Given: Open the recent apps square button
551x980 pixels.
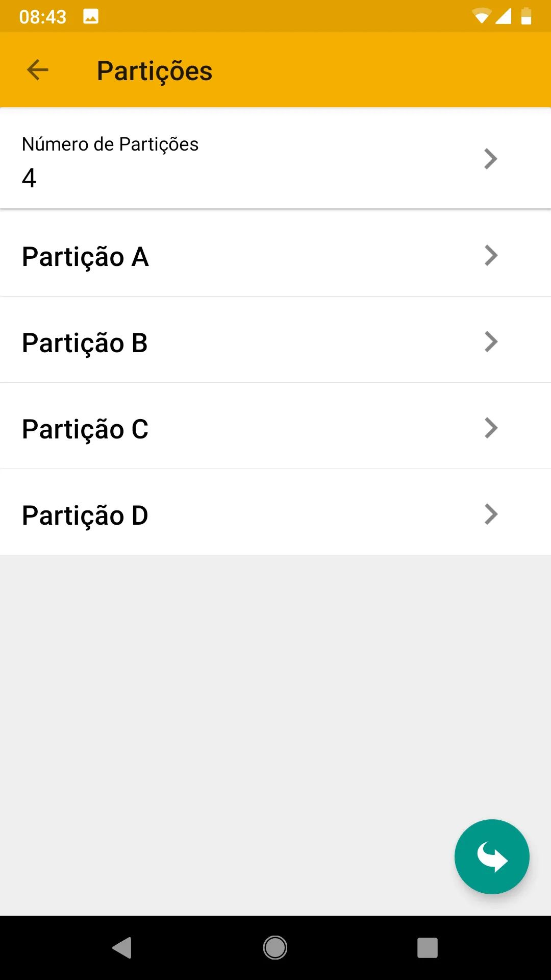Looking at the screenshot, I should 427,948.
